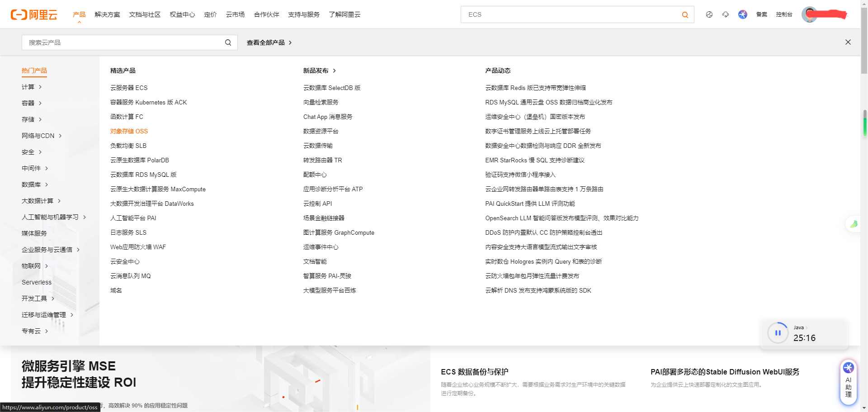Viewport: 868px width, 412px height.
Task: Open 云服务器 ECS product
Action: pyautogui.click(x=129, y=88)
